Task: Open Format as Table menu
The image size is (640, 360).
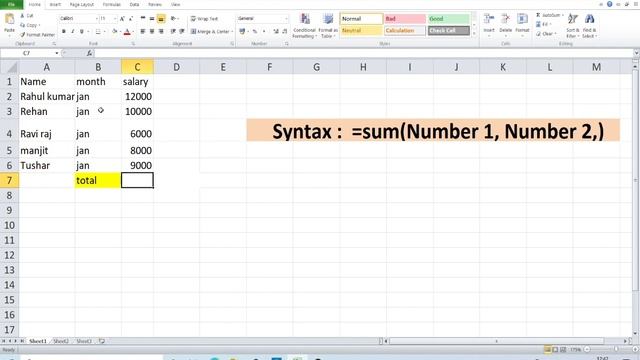Action: tap(328, 26)
